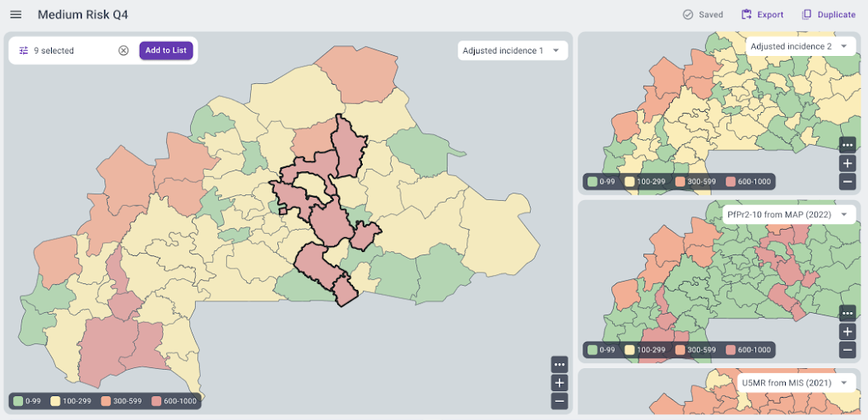Open more options on the main map
Image resolution: width=868 pixels, height=420 pixels.
pyautogui.click(x=559, y=365)
